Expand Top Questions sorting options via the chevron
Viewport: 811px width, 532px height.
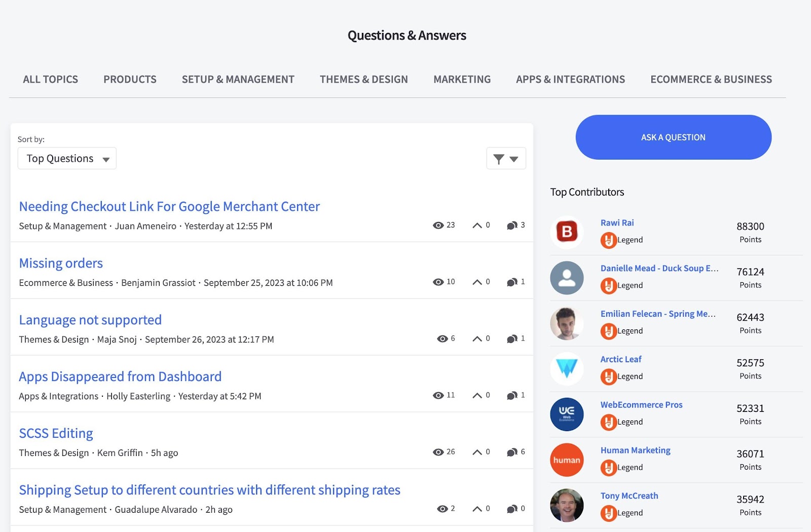tap(106, 159)
